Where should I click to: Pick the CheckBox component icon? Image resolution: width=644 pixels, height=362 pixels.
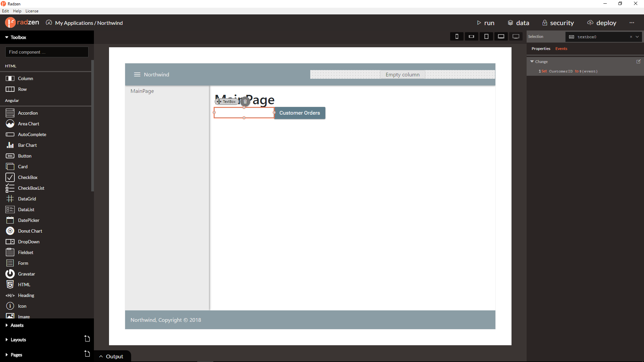(x=10, y=177)
